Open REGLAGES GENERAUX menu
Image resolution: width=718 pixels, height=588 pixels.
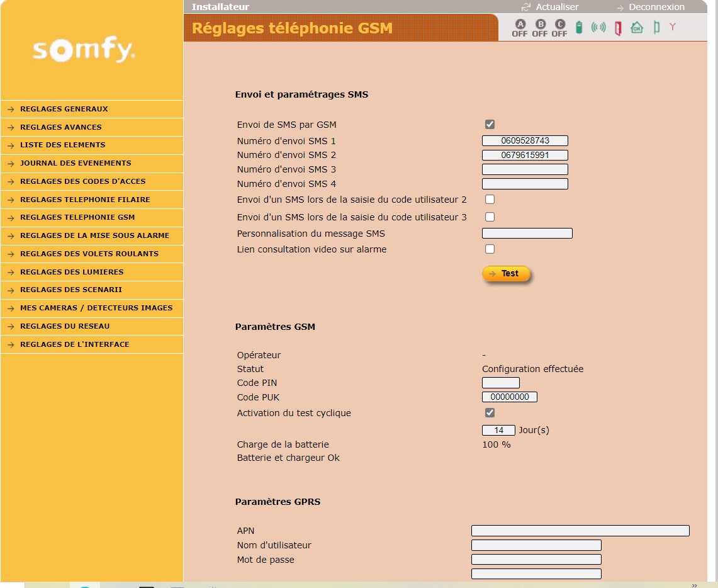pos(64,109)
